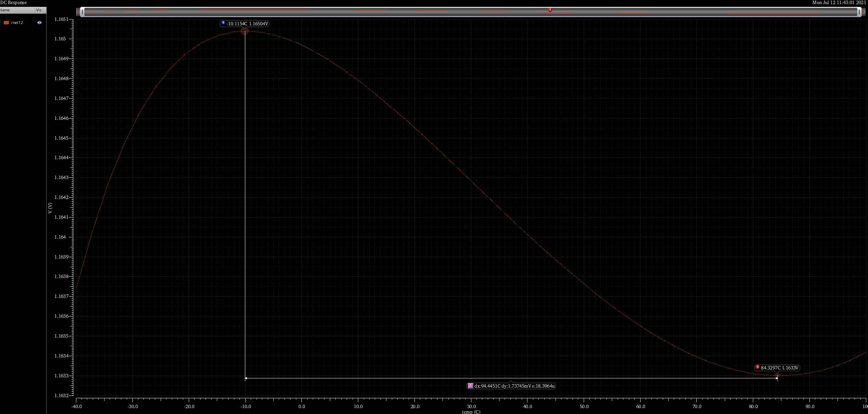868x414 pixels.
Task: Click the /net12 red color swatch
Action: tap(6, 23)
